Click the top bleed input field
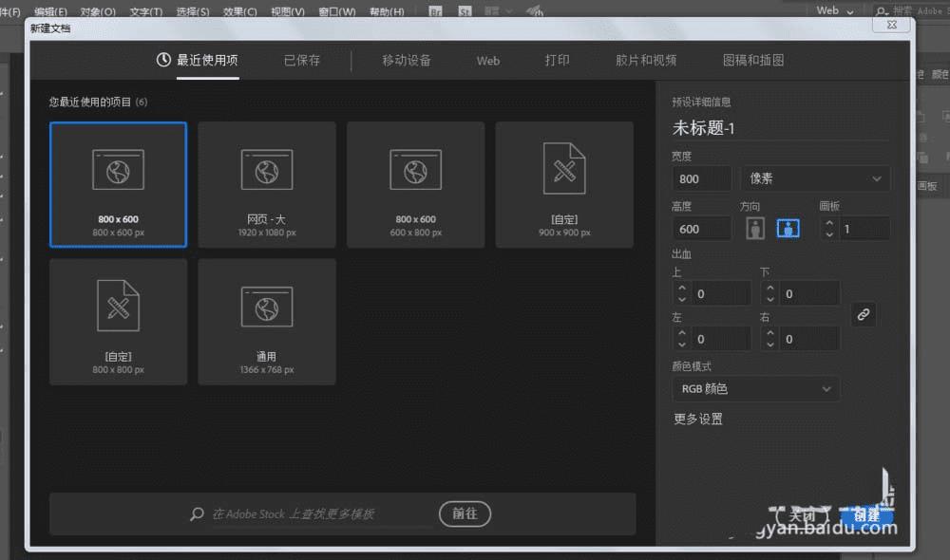 click(x=722, y=293)
